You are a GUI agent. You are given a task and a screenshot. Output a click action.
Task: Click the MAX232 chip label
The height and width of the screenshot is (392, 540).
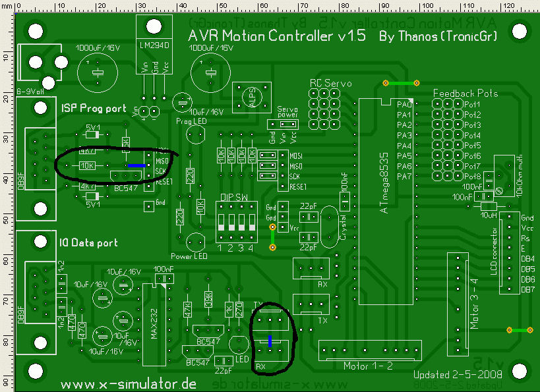[154, 323]
